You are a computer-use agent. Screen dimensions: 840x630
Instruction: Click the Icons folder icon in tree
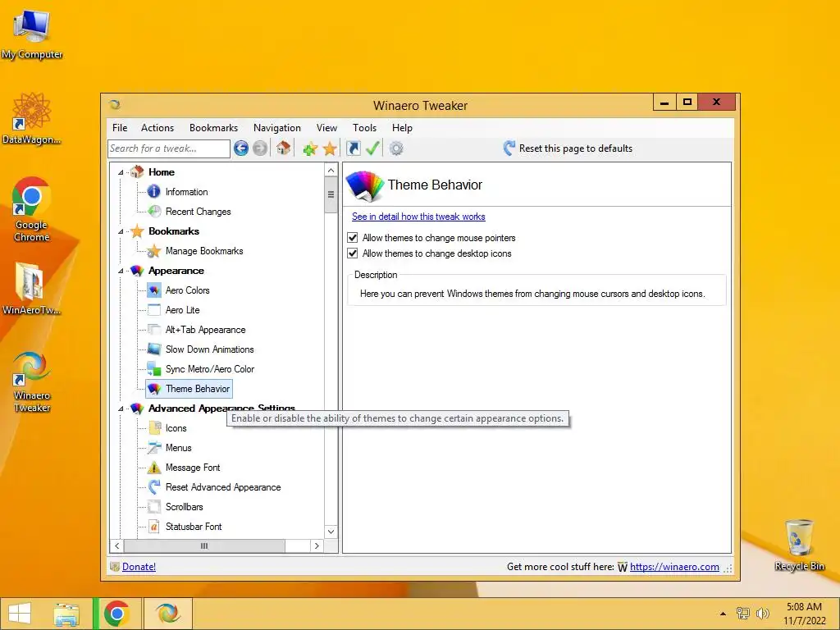tap(154, 427)
